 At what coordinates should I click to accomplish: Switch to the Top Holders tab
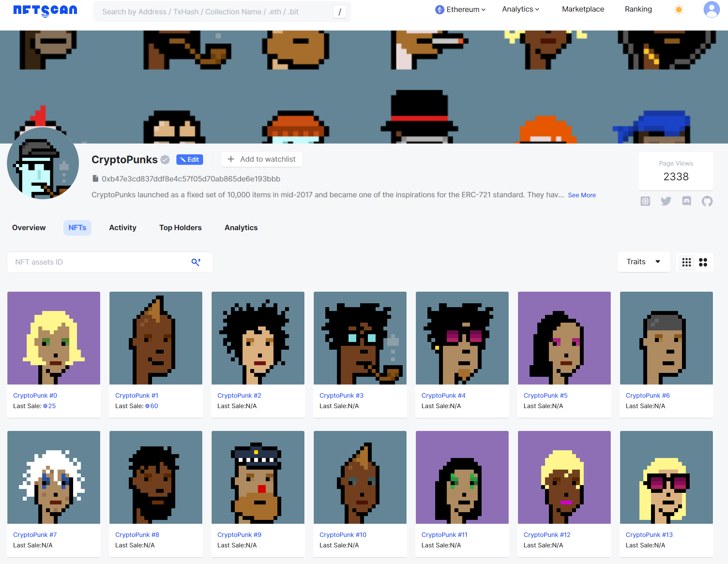180,228
